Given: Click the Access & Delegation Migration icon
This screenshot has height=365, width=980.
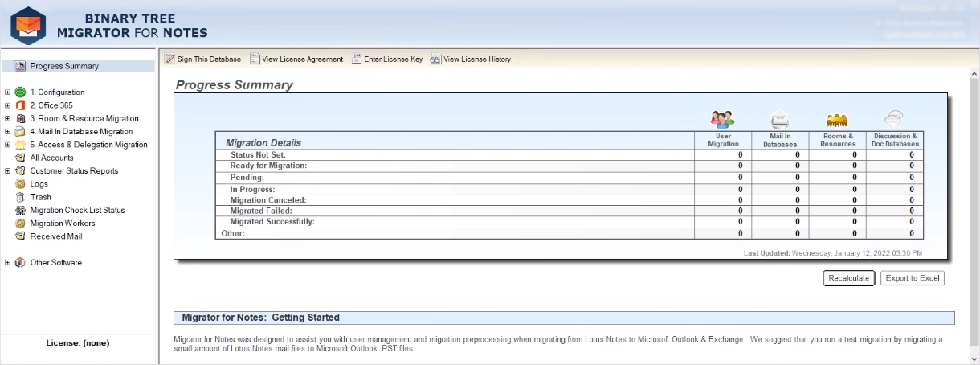Looking at the screenshot, I should tap(21, 145).
